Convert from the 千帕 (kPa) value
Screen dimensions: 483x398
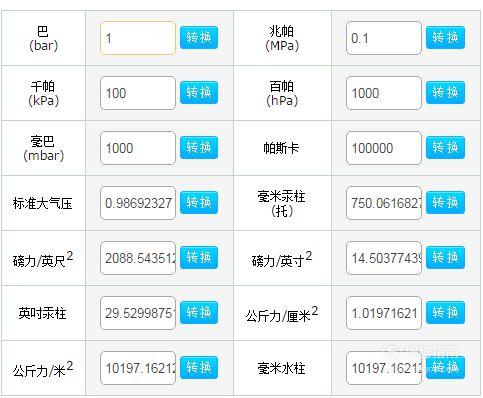pyautogui.click(x=199, y=92)
